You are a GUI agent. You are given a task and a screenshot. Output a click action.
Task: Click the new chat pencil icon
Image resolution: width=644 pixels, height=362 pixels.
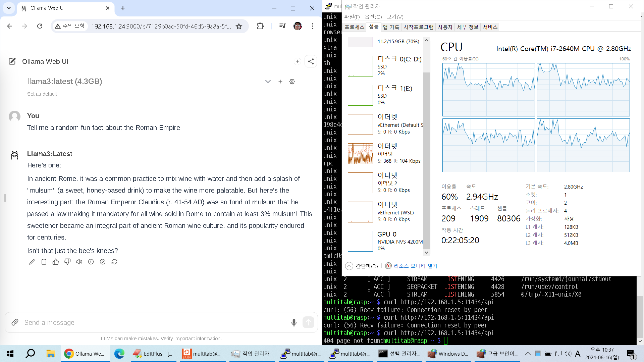point(12,61)
